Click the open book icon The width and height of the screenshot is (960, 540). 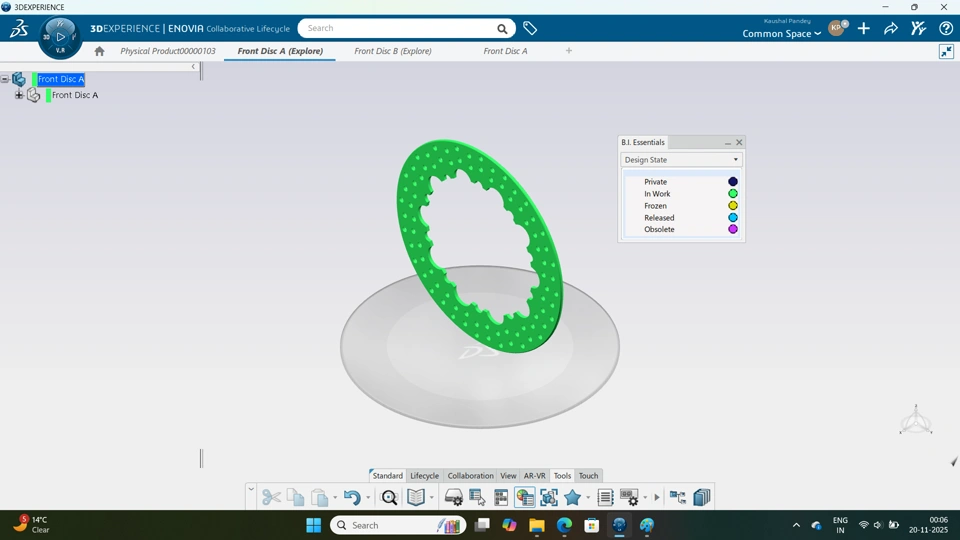point(416,497)
